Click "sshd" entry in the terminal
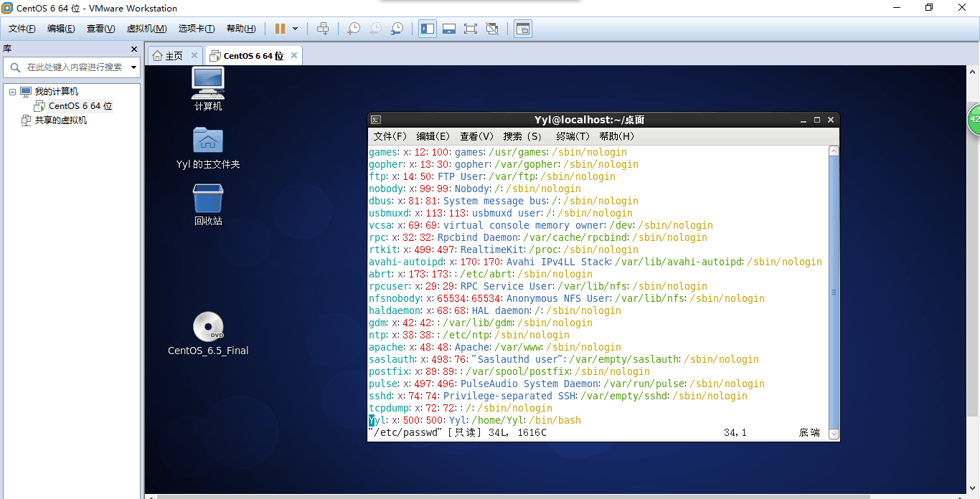This screenshot has height=499, width=980. pos(380,396)
